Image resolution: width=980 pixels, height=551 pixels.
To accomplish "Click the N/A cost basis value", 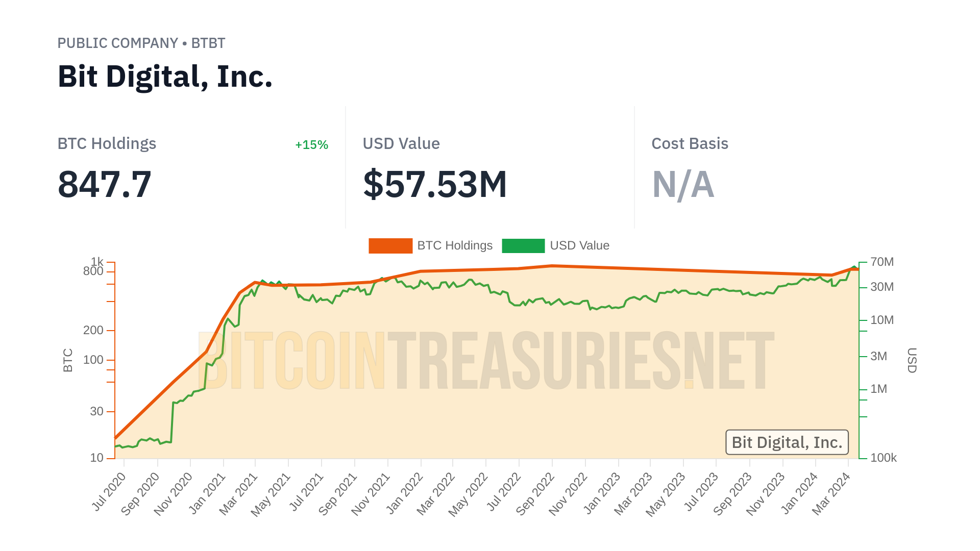I will point(683,184).
